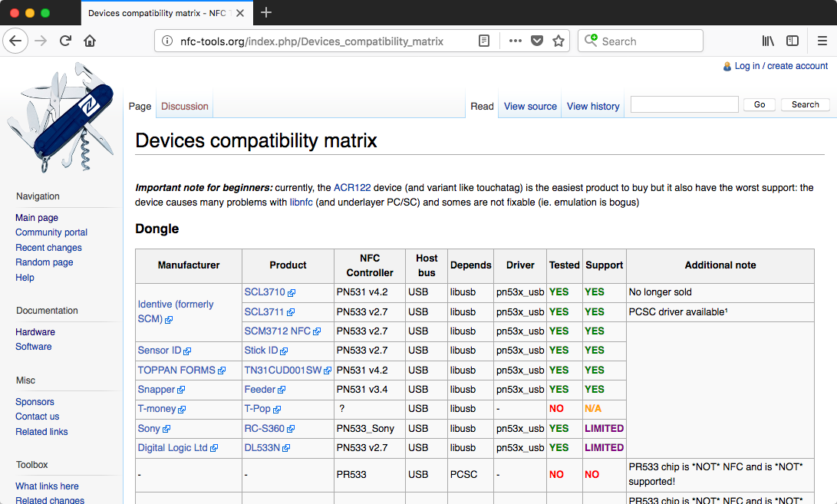Go to the browser home icon
The image size is (837, 504).
(x=90, y=41)
